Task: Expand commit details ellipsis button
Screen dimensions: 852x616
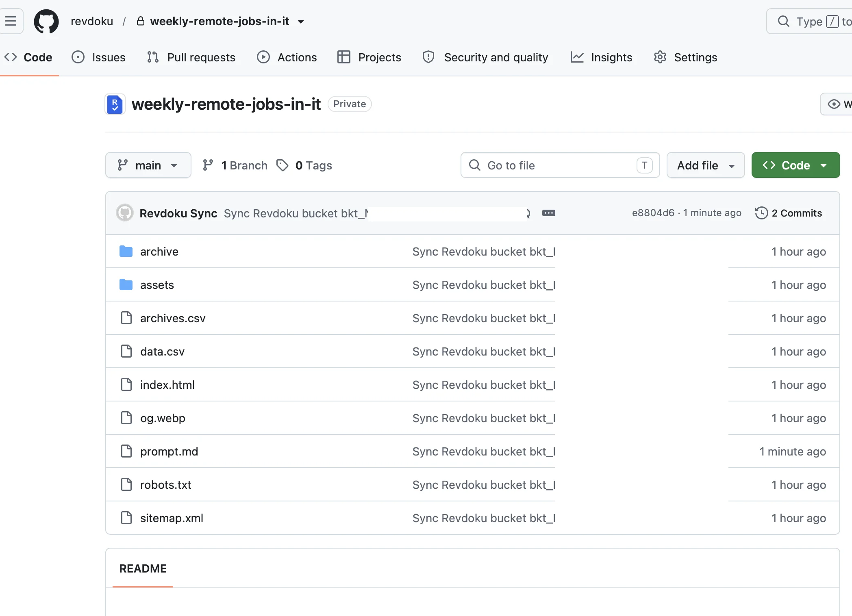Action: 549,213
